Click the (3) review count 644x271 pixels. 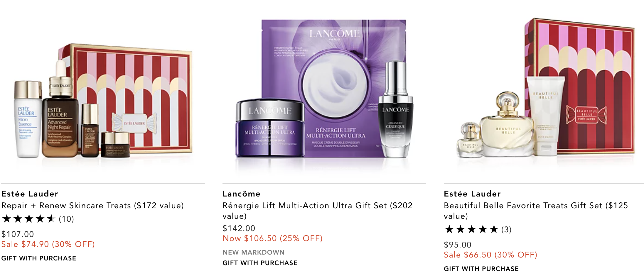tap(506, 230)
